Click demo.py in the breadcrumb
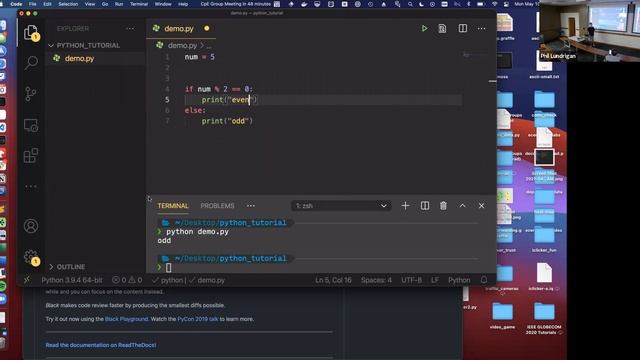 coord(182,45)
